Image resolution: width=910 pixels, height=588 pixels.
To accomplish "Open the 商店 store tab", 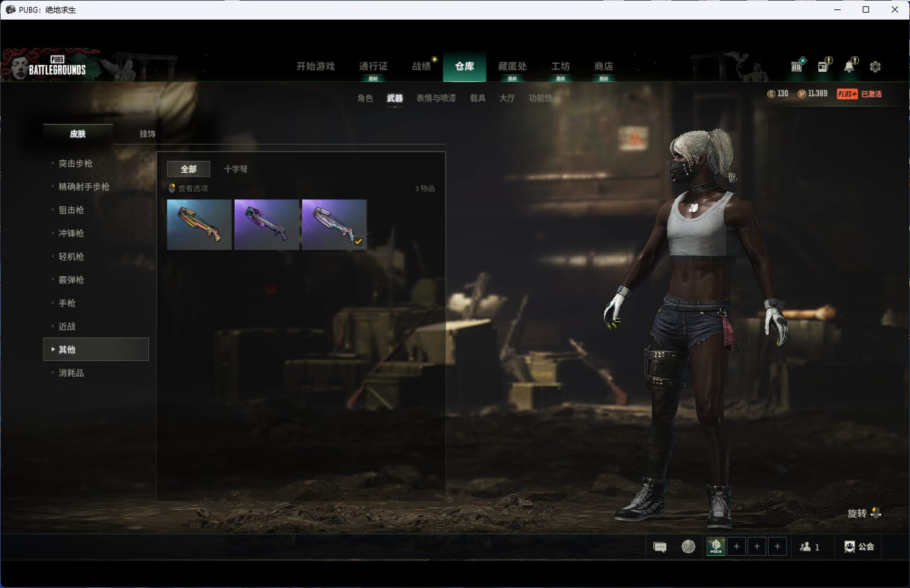I will tap(603, 66).
